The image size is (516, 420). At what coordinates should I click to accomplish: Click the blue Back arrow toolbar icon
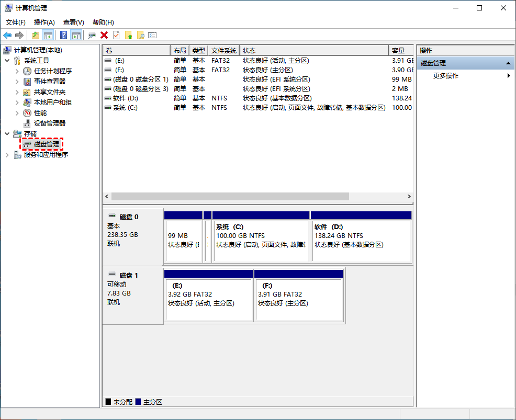7,35
